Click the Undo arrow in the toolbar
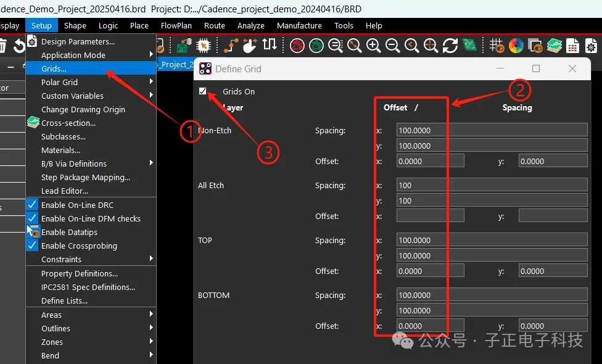 (x=19, y=46)
